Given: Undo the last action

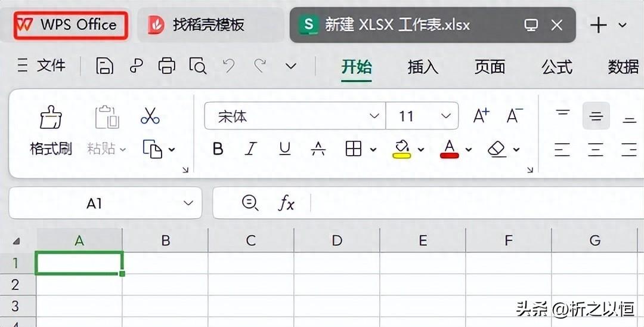Looking at the screenshot, I should 229,66.
